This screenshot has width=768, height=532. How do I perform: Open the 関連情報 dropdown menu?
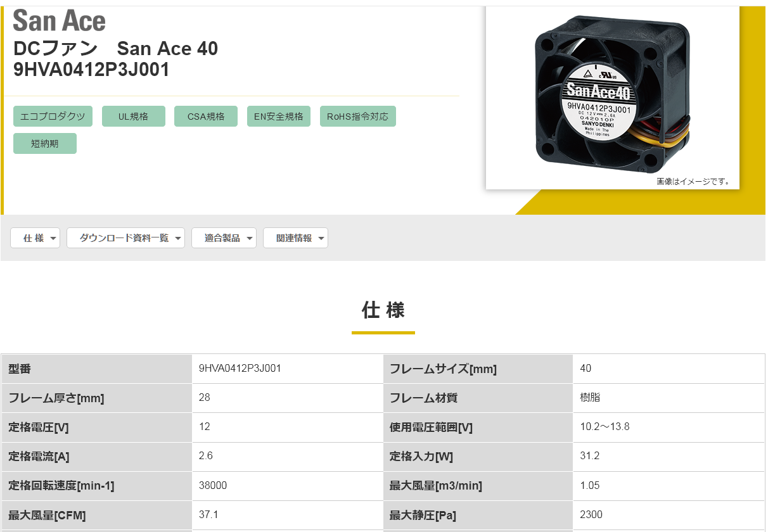pyautogui.click(x=295, y=238)
